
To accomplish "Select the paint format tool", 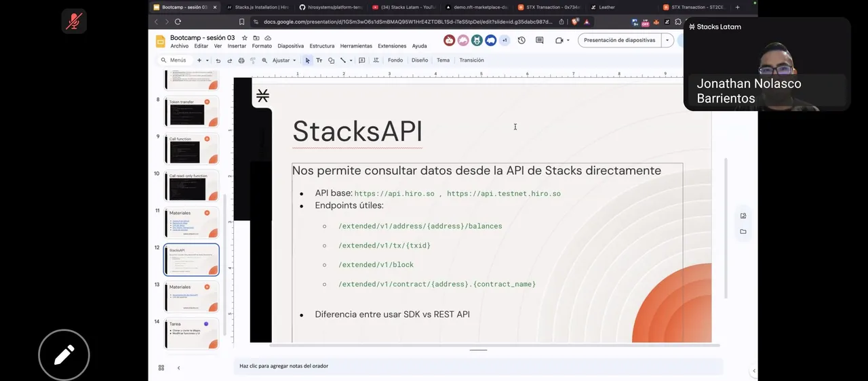I will click(253, 60).
